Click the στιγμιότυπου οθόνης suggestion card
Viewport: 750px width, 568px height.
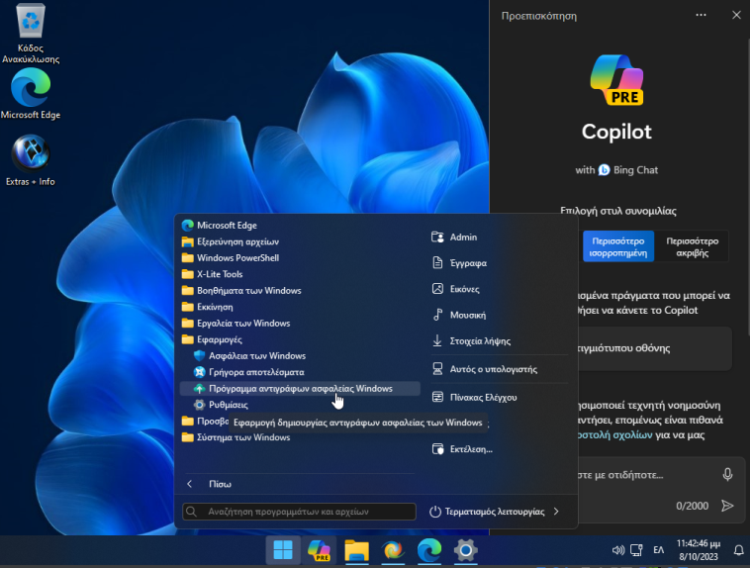coord(654,348)
